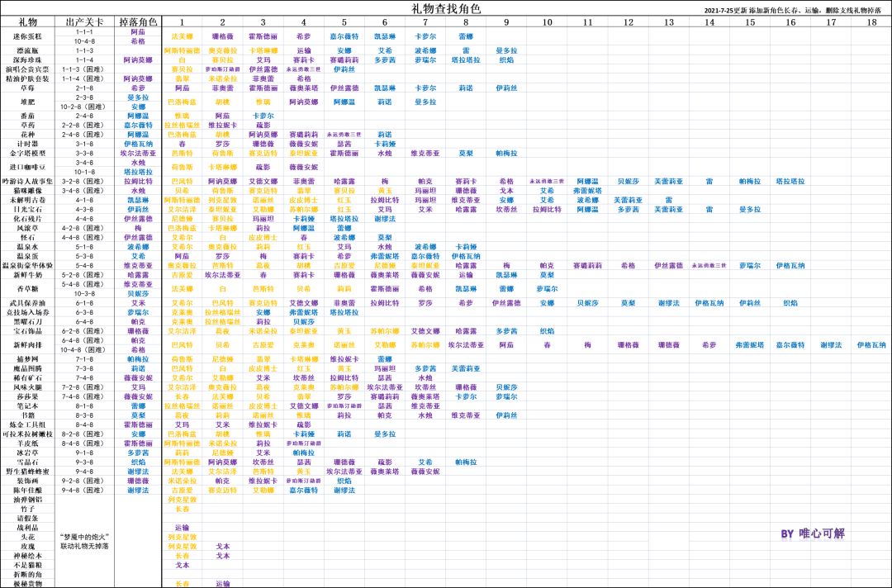Click the “梦魇中的炮火” 联动礼物无掉落 note
The width and height of the screenshot is (892, 588).
(85, 542)
